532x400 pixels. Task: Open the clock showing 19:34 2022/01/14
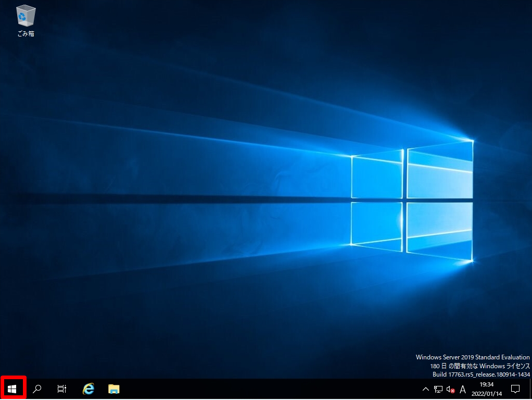pyautogui.click(x=487, y=389)
